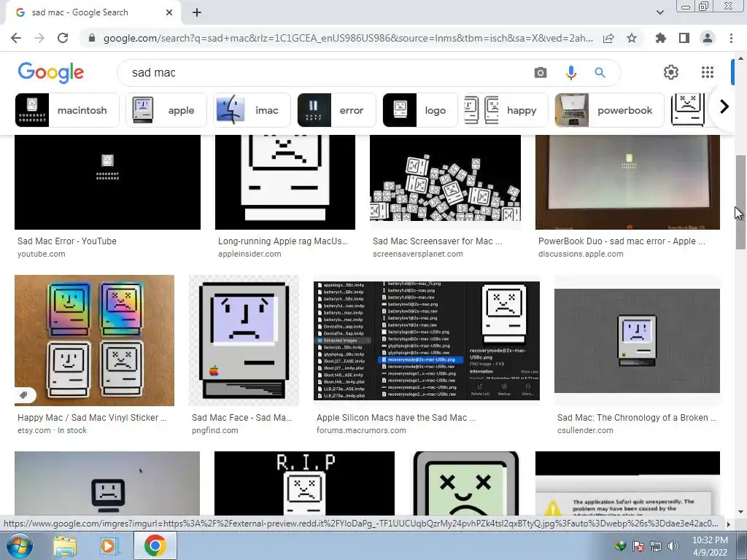Share this page via address bar icon

[x=608, y=38]
